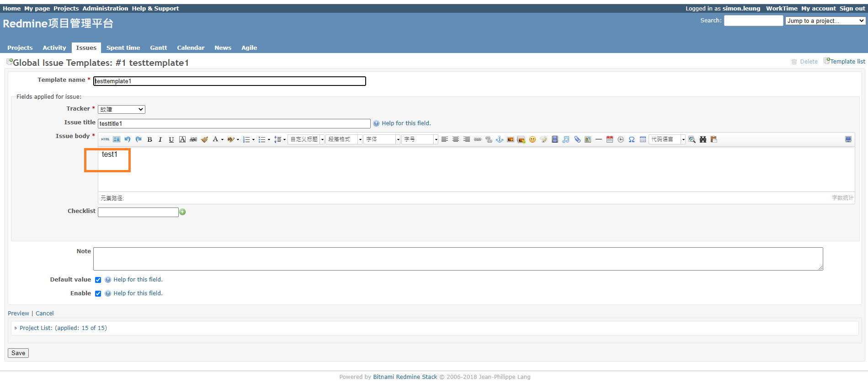Image resolution: width=868 pixels, height=383 pixels.
Task: Open the Jump to a project dropdown
Action: tap(825, 21)
